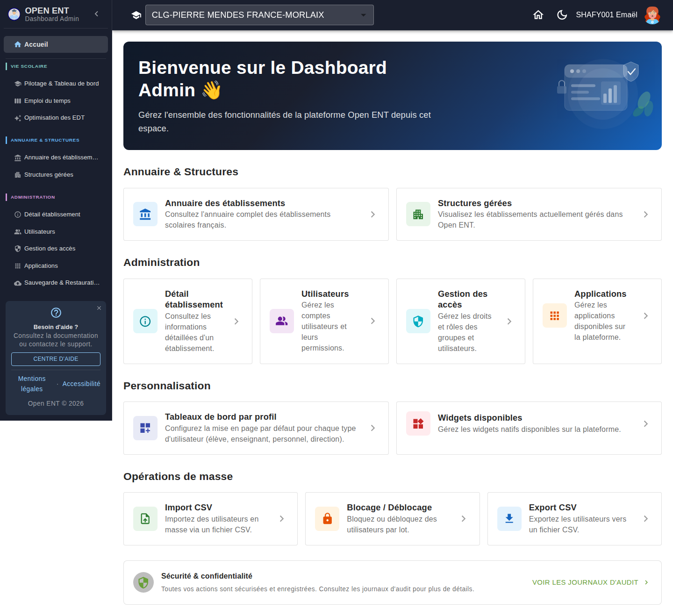Click the Détail établissement info icon
673x616 pixels.
click(x=145, y=321)
